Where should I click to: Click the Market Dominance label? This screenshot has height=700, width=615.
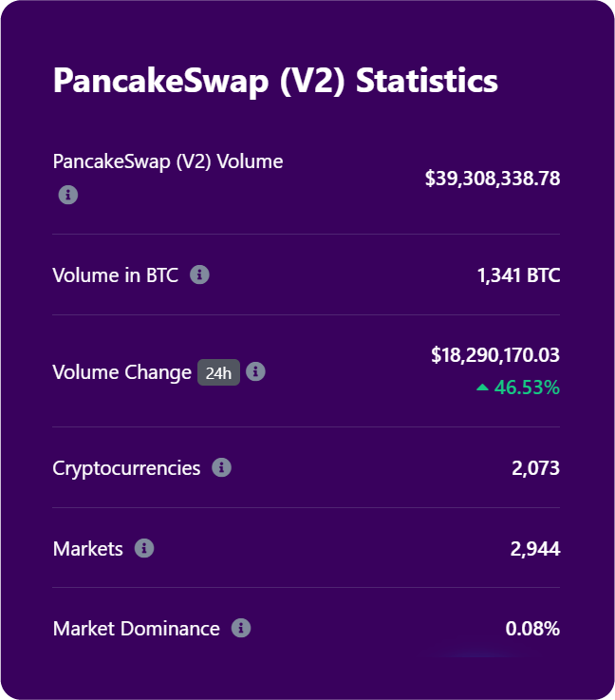137,629
